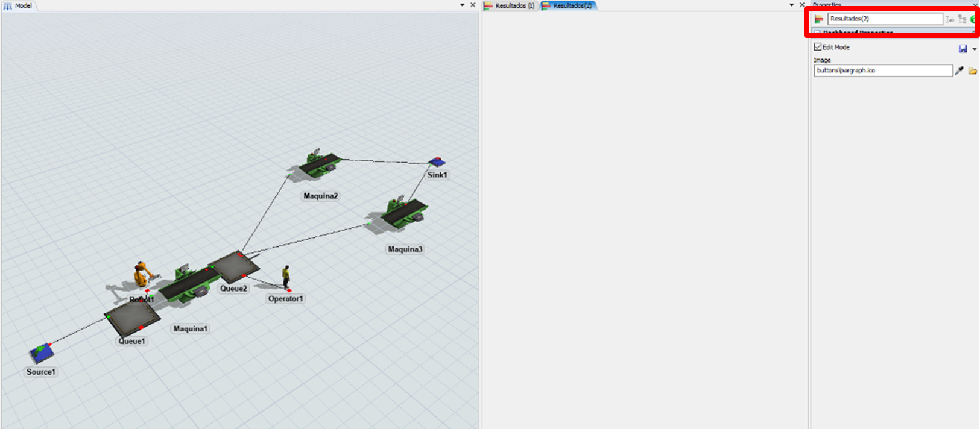Select the Operator1 figure
Viewport: 980px width, 429px height.
click(286, 277)
